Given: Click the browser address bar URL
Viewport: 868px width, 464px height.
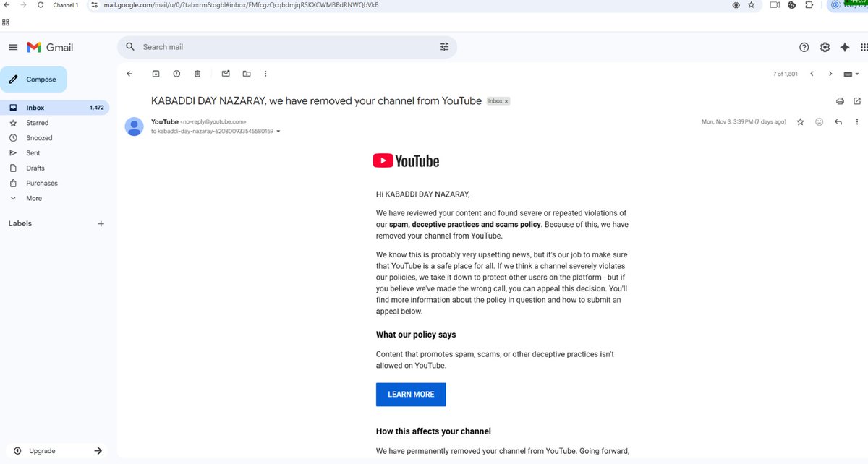Looking at the screenshot, I should [x=240, y=5].
